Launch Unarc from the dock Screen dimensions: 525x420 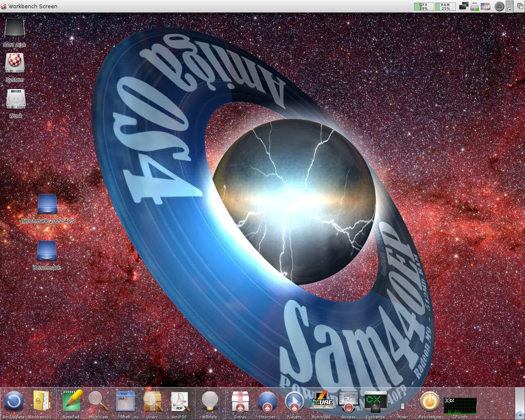point(153,401)
